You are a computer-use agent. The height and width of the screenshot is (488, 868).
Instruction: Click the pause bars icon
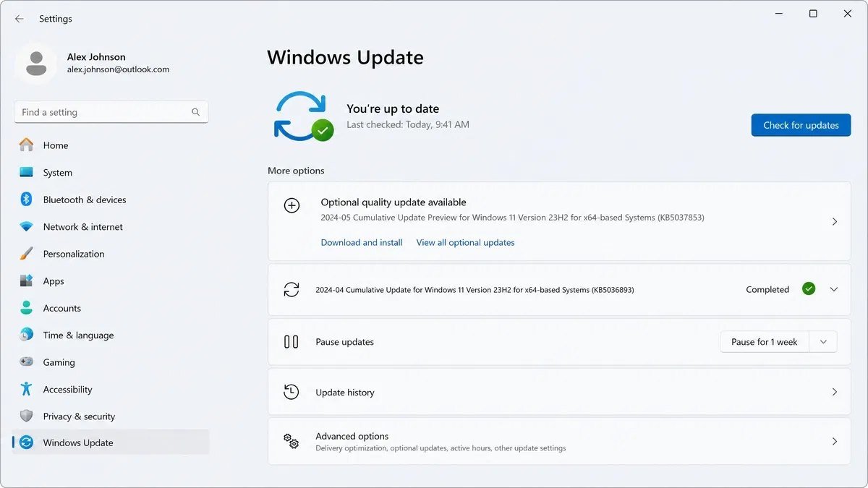pyautogui.click(x=292, y=342)
